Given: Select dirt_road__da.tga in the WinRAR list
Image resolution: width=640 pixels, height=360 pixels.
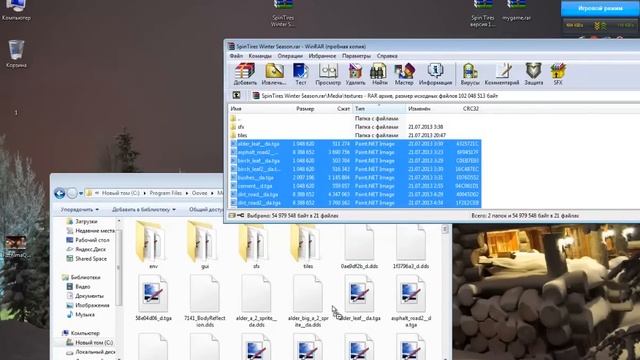Looking at the screenshot, I should click(355, 194).
